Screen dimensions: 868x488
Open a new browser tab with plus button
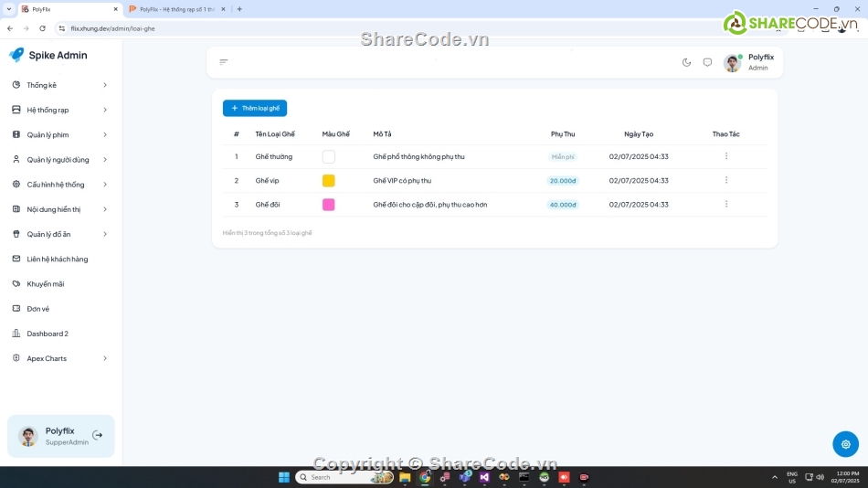(x=239, y=9)
